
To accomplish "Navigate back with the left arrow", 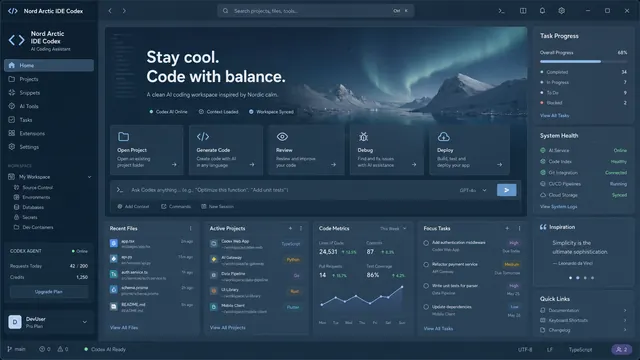I will [110, 11].
